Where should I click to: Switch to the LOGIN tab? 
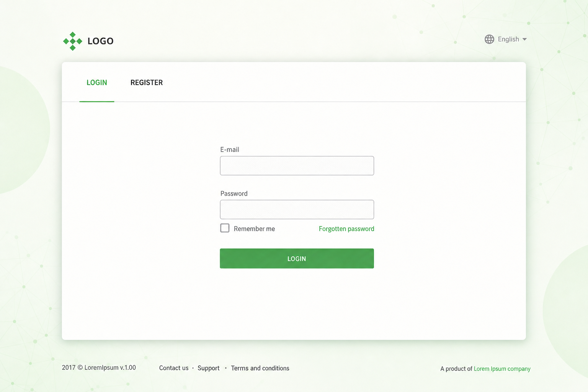point(97,83)
